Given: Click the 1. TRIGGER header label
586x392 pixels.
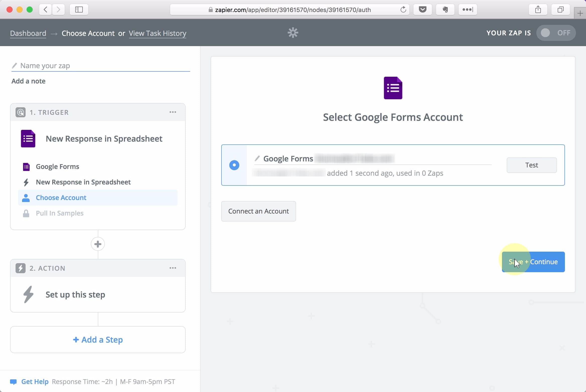Looking at the screenshot, I should tap(49, 112).
